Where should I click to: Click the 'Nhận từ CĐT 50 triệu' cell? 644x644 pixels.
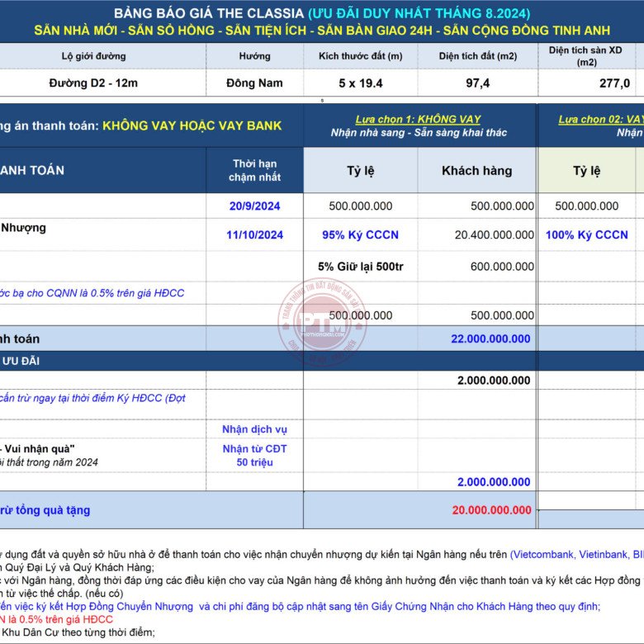click(x=254, y=456)
